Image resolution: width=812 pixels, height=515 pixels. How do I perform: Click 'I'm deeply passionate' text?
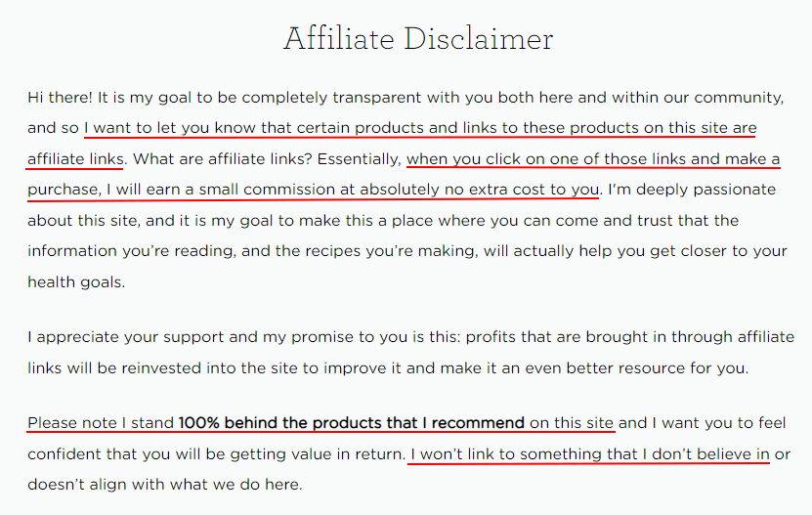pyautogui.click(x=692, y=190)
